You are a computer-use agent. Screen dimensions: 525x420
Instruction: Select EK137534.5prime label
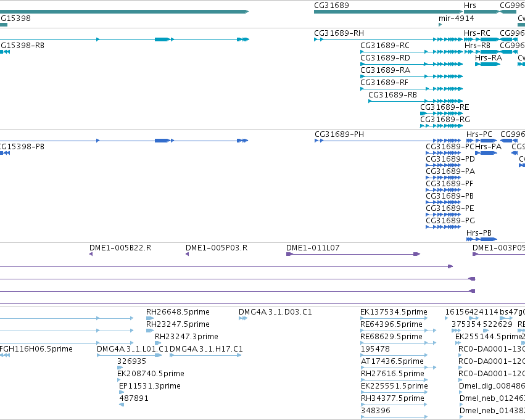[x=394, y=312]
